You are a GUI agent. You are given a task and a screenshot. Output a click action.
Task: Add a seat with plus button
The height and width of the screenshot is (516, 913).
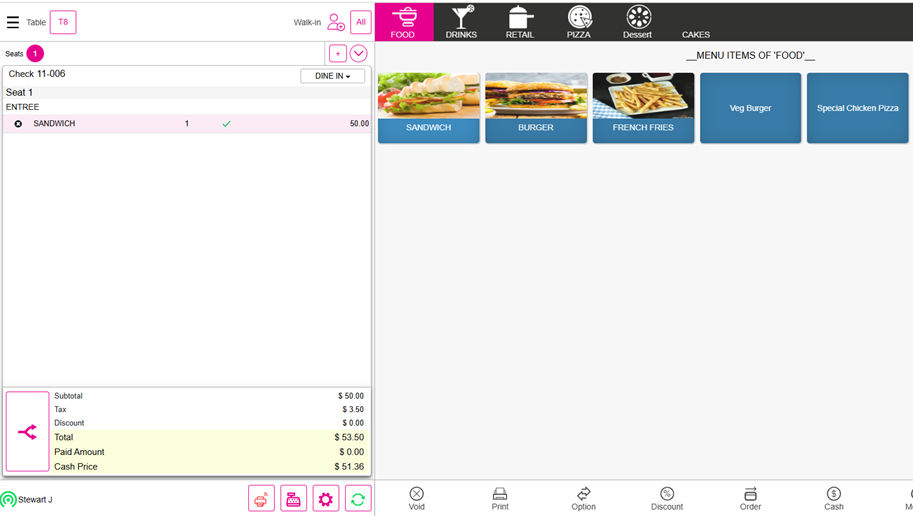pos(338,54)
